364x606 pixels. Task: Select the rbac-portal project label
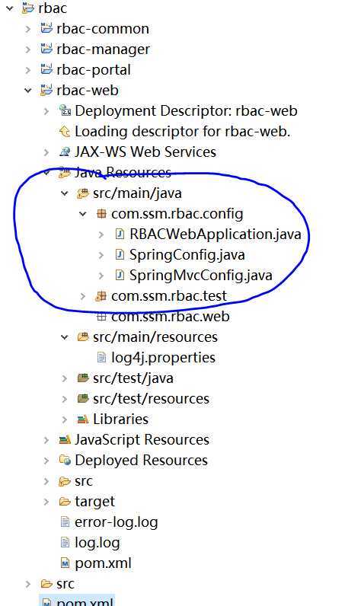click(x=94, y=70)
